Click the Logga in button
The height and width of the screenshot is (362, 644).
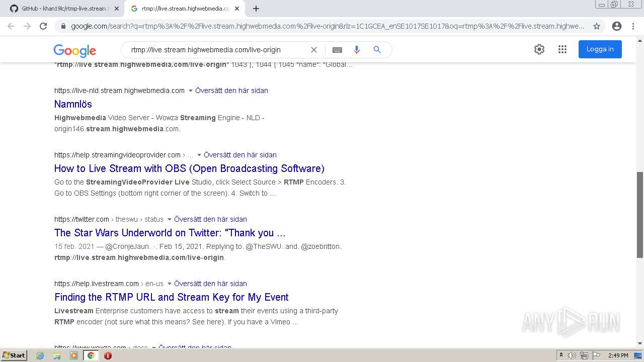(x=600, y=49)
